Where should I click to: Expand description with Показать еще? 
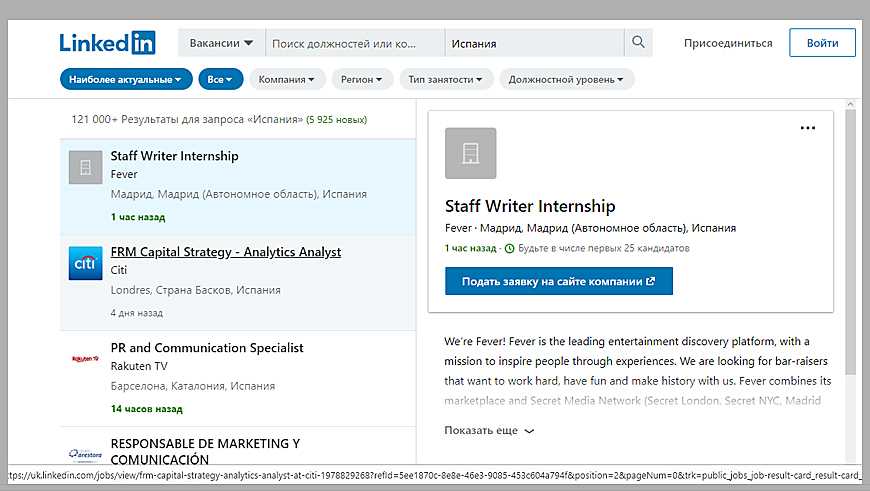[x=489, y=430]
